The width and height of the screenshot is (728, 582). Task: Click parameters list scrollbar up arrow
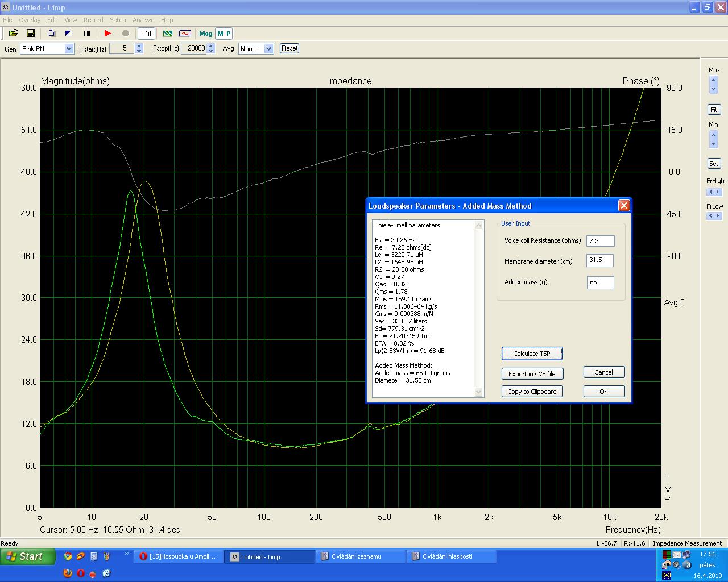[x=478, y=226]
